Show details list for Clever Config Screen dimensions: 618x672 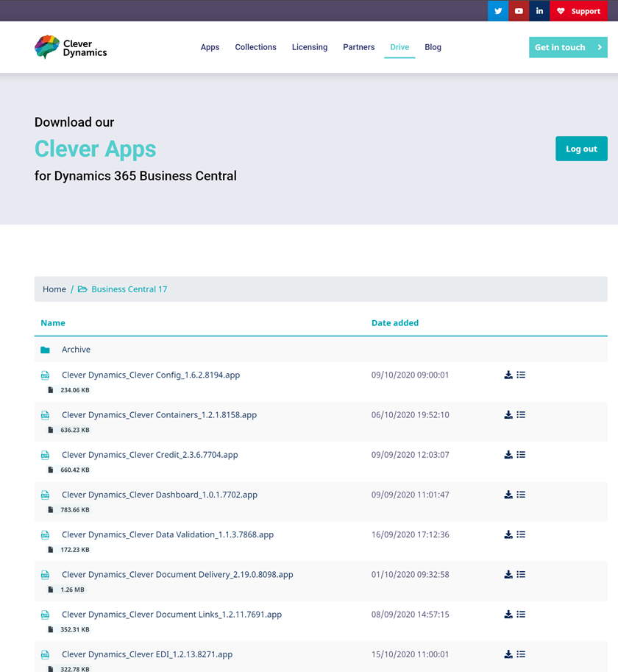tap(521, 375)
